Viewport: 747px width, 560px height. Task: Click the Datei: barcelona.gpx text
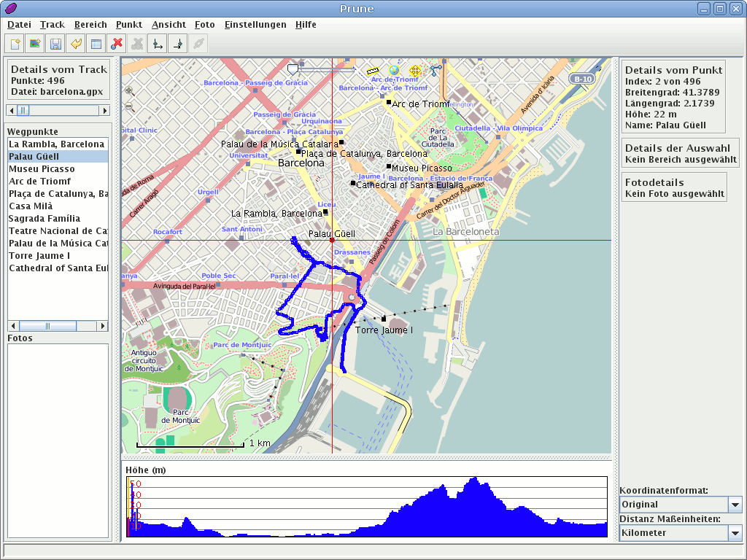[x=57, y=91]
